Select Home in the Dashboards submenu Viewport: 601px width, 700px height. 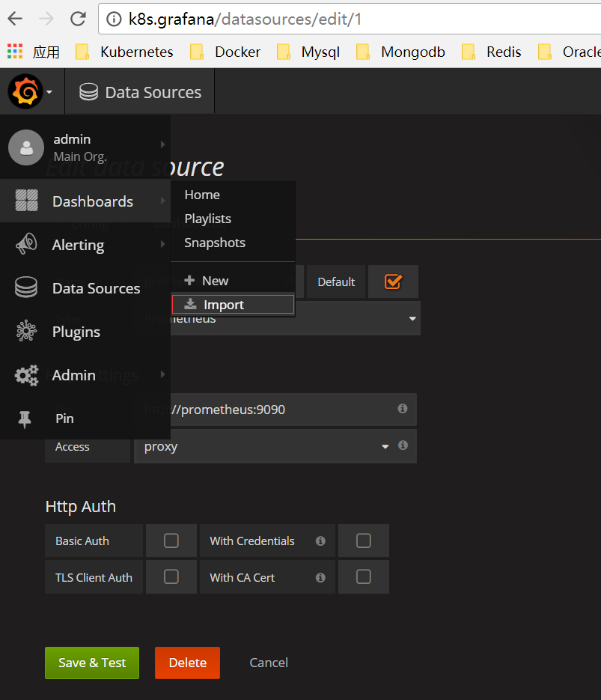click(x=202, y=195)
